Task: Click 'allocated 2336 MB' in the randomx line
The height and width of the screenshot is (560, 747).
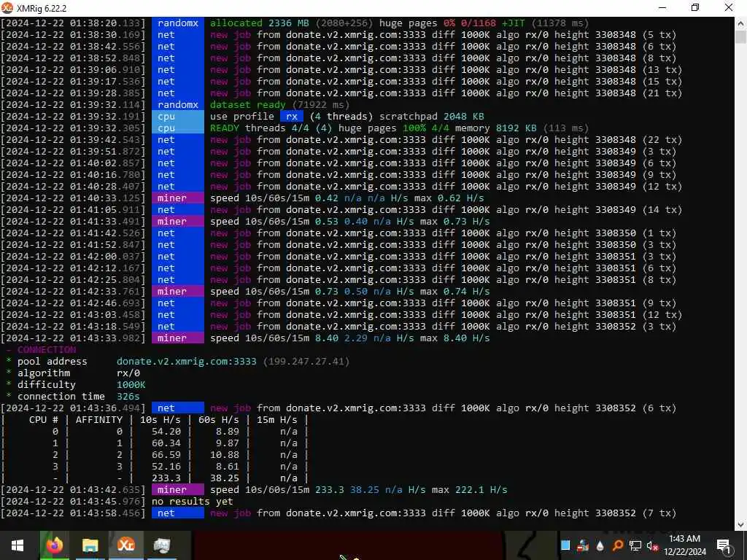Action: click(x=260, y=23)
